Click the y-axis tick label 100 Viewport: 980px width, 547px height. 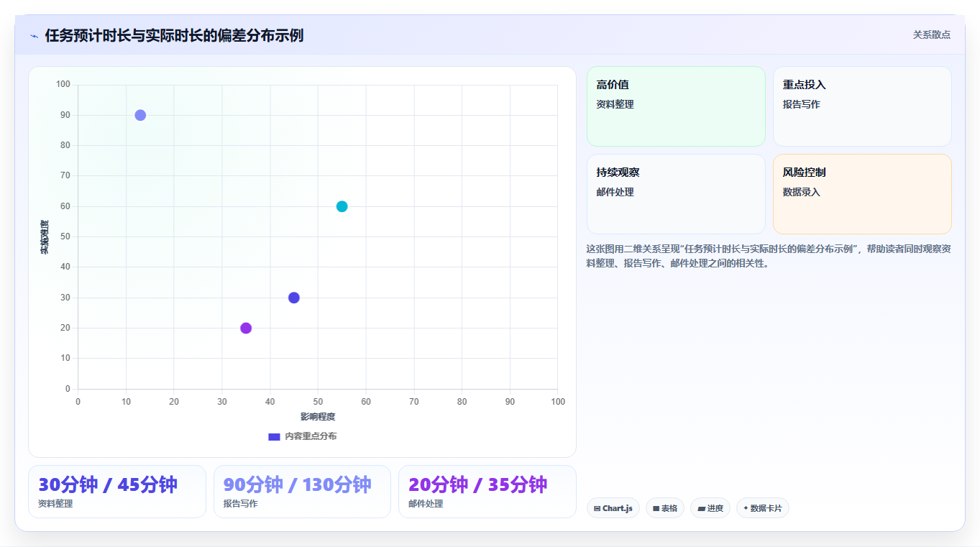point(63,85)
